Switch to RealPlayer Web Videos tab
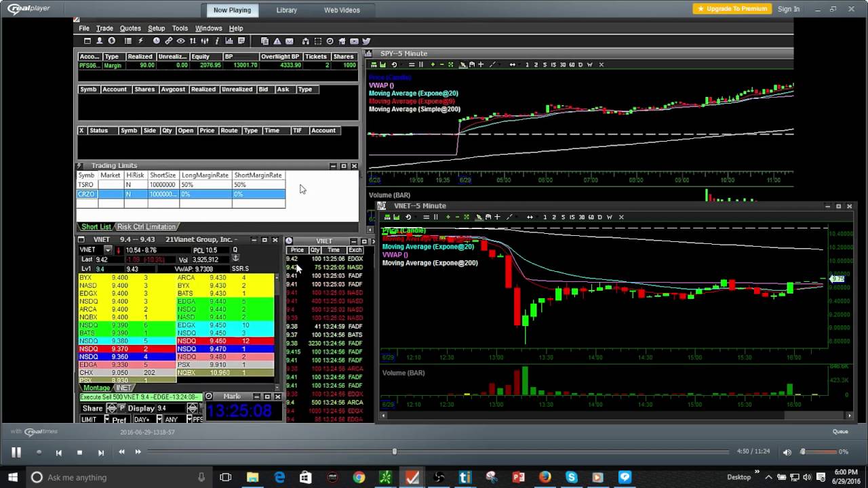 [x=342, y=10]
